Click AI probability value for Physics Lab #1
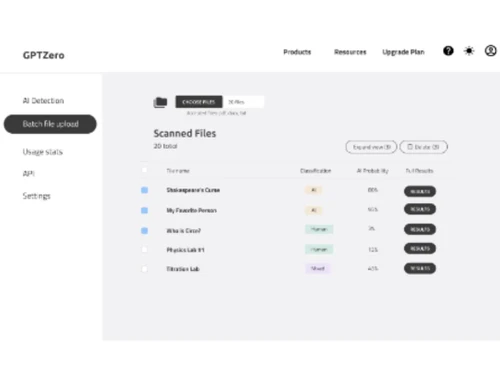Image resolution: width=500 pixels, height=375 pixels. [373, 249]
